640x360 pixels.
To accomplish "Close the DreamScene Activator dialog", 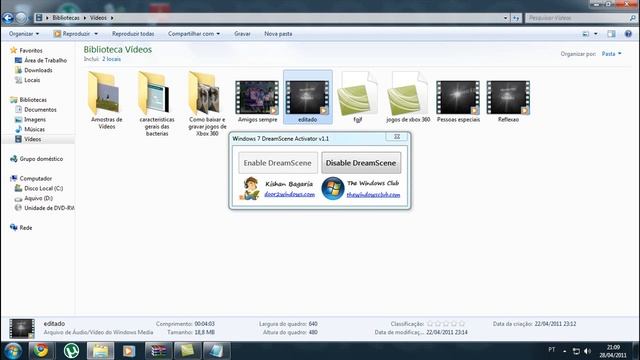I will pyautogui.click(x=397, y=137).
